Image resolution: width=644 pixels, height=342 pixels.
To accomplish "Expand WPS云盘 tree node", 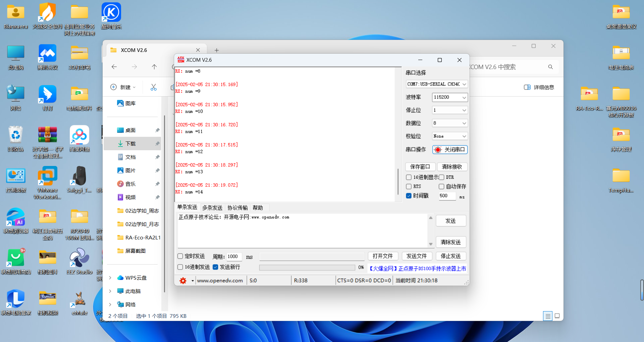I will tap(110, 278).
